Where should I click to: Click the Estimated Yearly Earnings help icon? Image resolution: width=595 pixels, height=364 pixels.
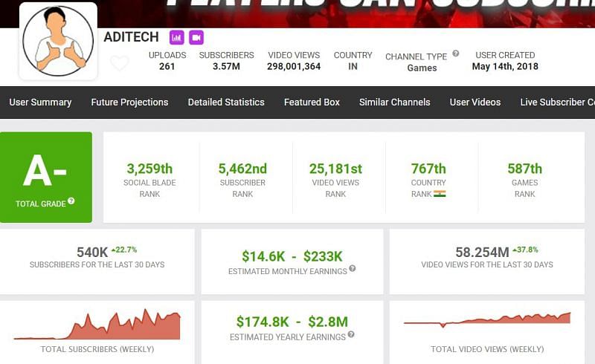tap(351, 334)
